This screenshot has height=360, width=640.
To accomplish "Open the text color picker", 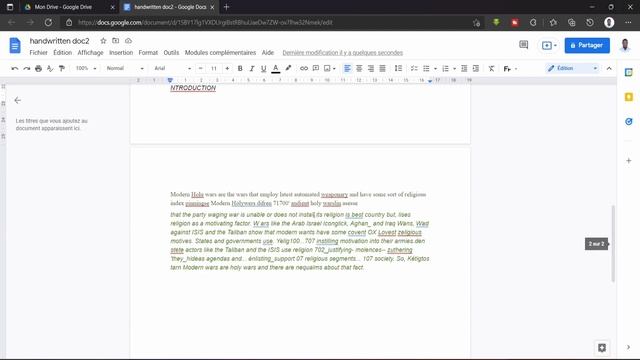I will click(x=276, y=69).
